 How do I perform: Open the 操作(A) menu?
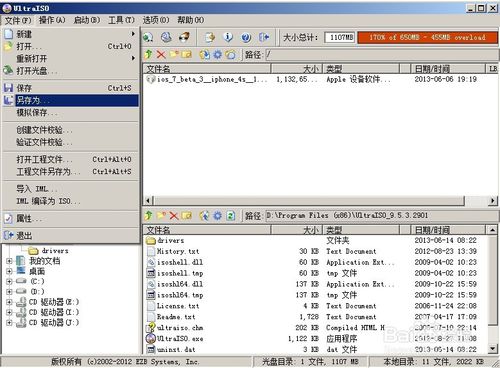click(52, 20)
